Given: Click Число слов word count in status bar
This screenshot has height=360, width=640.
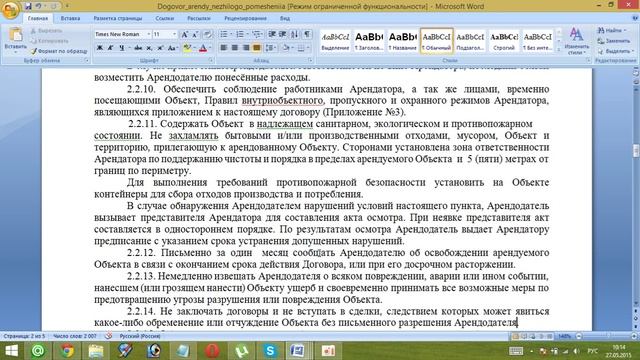Looking at the screenshot, I should 75,336.
